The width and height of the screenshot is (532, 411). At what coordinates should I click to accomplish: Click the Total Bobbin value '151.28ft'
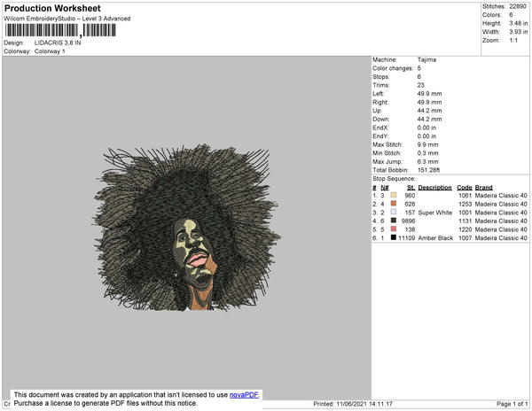[428, 170]
